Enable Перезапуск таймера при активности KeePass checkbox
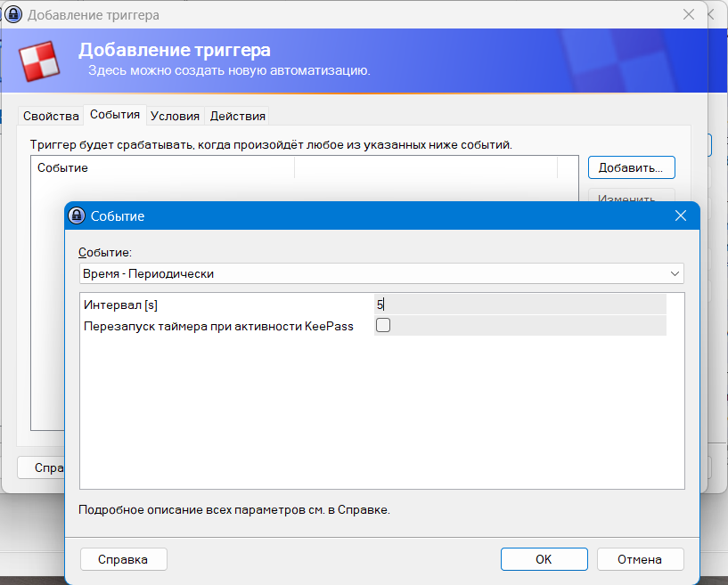The width and height of the screenshot is (728, 585). pos(383,325)
